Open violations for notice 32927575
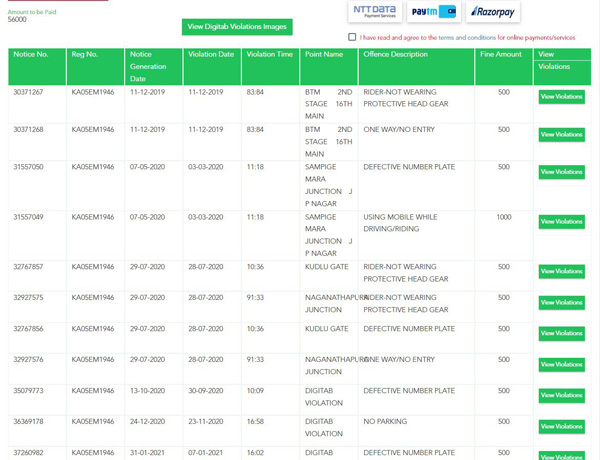Image resolution: width=600 pixels, height=460 pixels. [x=561, y=302]
